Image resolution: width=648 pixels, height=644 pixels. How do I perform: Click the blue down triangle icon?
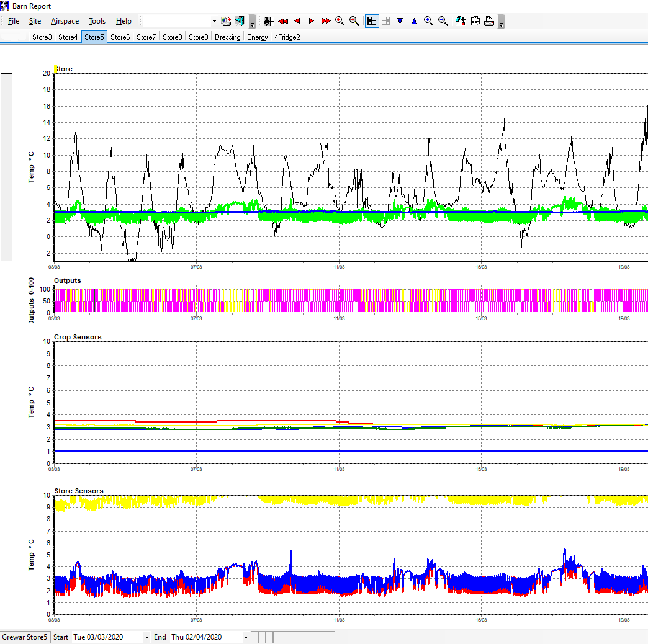(400, 21)
